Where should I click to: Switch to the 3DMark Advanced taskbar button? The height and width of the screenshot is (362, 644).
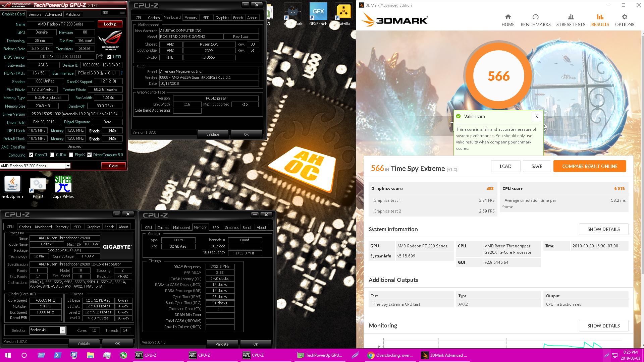(444, 355)
